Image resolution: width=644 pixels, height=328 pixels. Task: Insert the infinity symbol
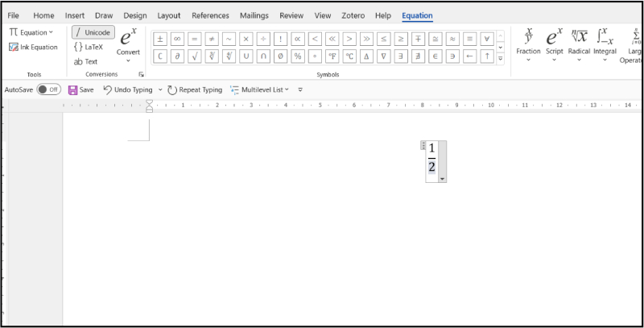coord(177,38)
